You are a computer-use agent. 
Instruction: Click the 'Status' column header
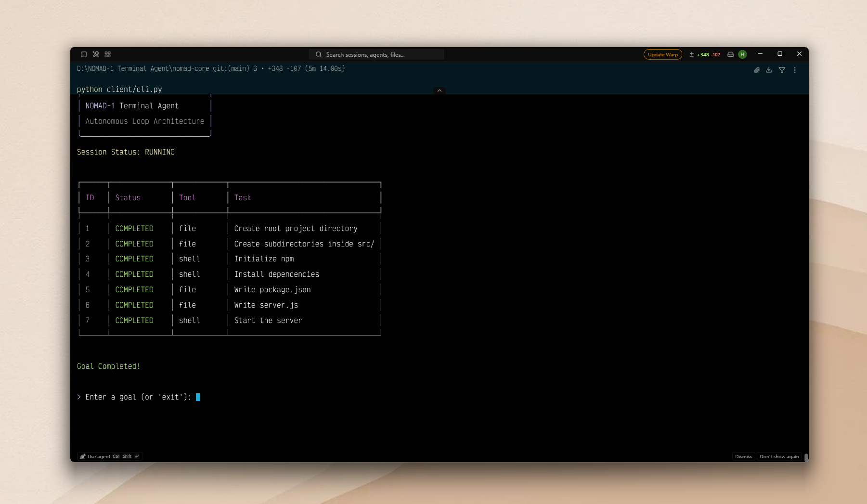click(128, 198)
